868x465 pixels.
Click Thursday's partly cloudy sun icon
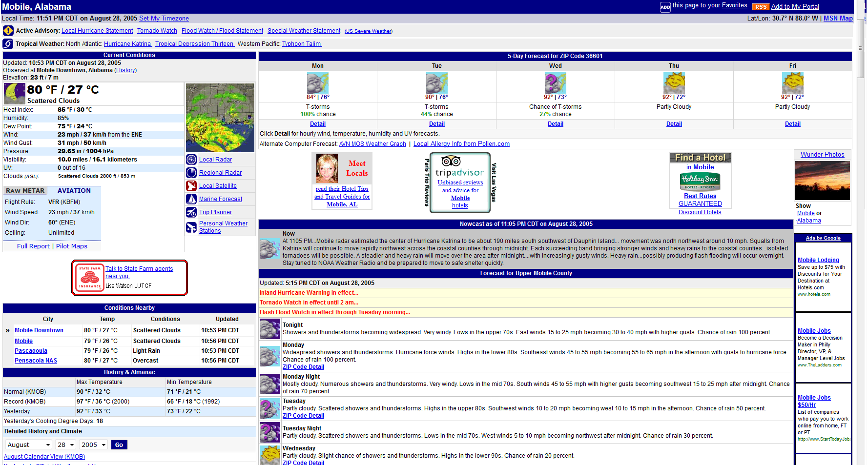674,83
